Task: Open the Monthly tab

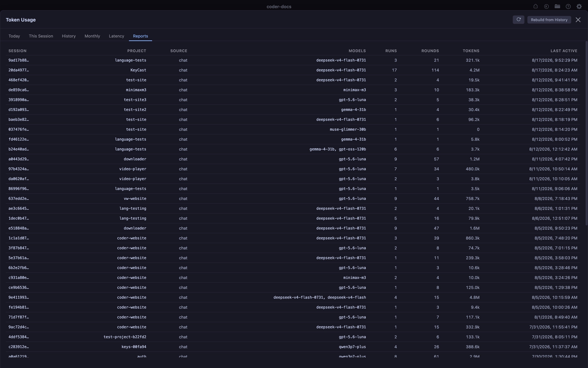Action: tap(92, 36)
